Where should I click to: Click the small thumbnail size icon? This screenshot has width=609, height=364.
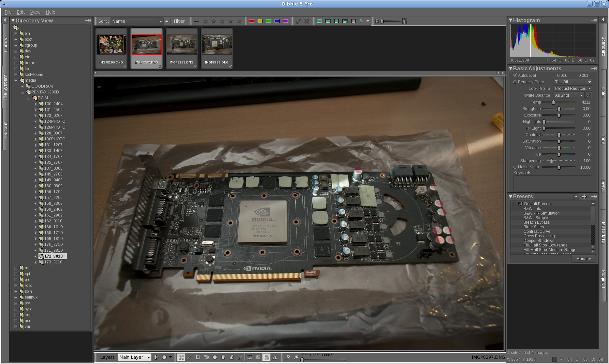click(x=377, y=21)
